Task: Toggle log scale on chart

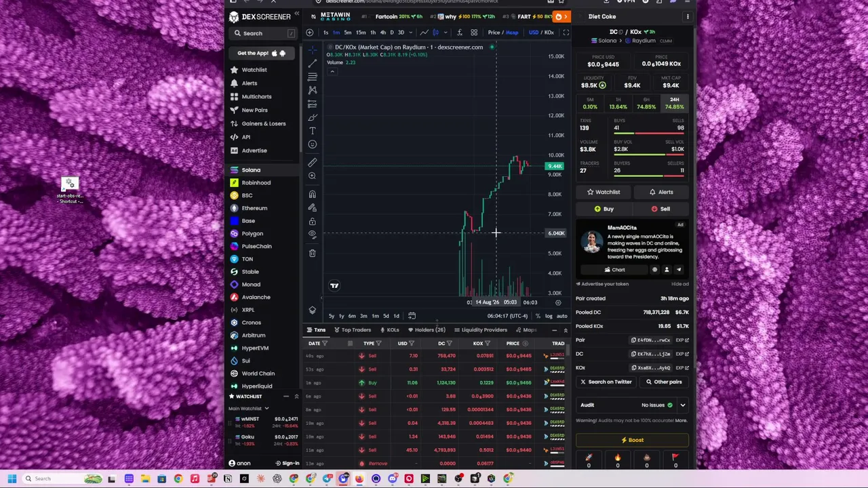Action: 548,316
